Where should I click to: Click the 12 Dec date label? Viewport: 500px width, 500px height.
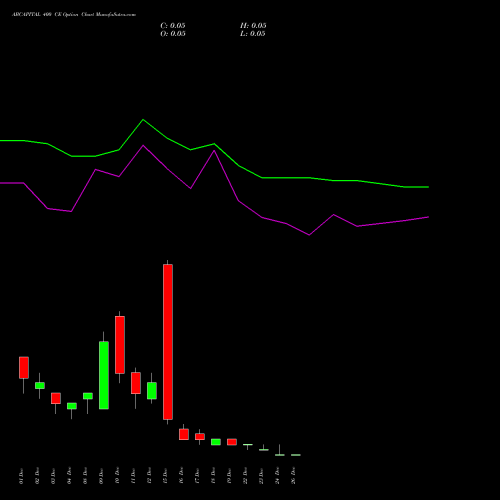[x=149, y=476]
